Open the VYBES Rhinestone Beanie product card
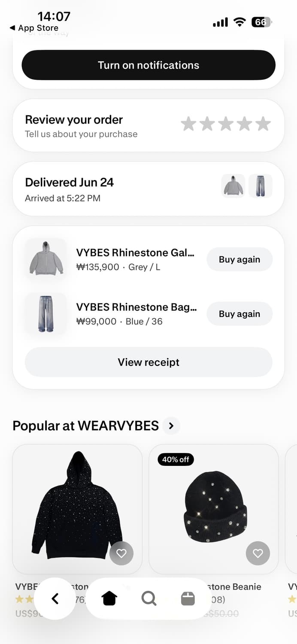This screenshot has height=644, width=297. 213,509
